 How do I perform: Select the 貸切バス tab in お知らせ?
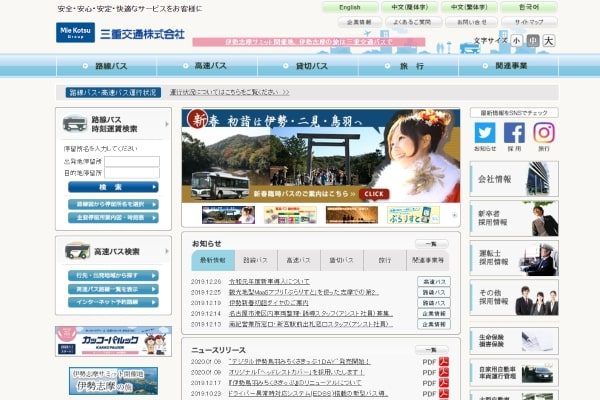342,260
